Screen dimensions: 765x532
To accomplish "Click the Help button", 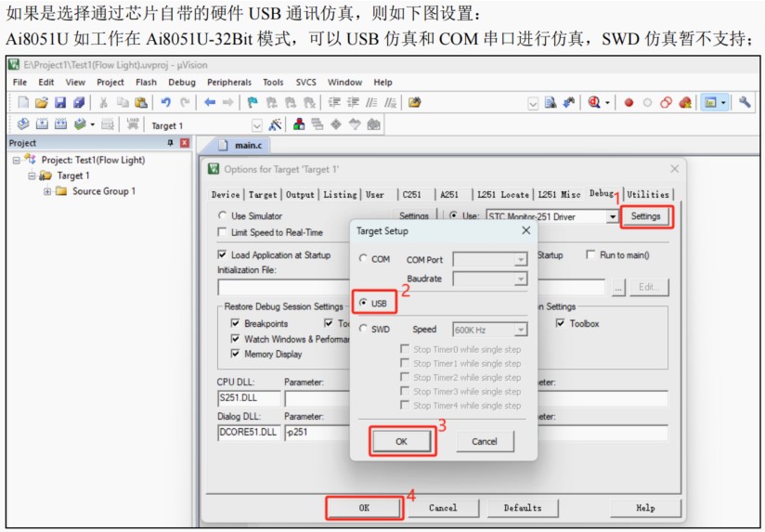I will click(645, 508).
